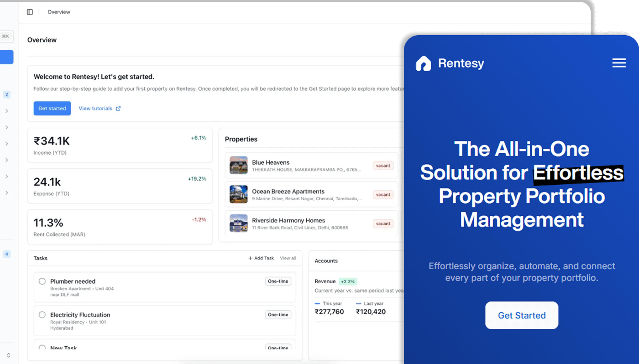Select the highlighted blue sidebar item
Image resolution: width=639 pixels, height=364 pixels.
[x=6, y=57]
